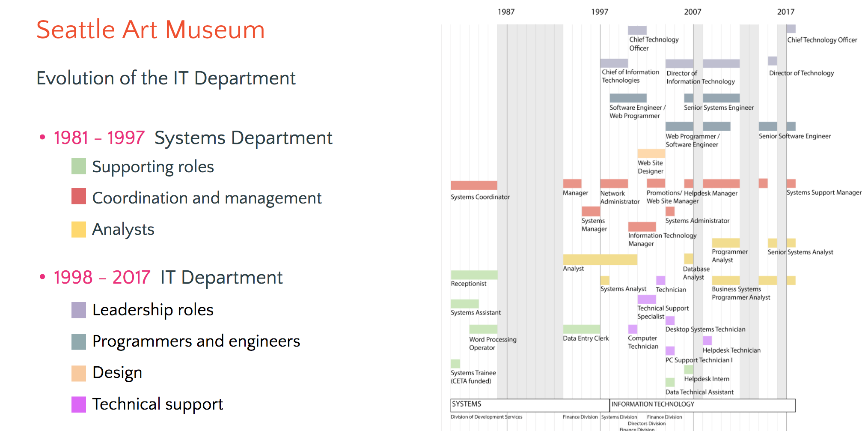The width and height of the screenshot is (868, 431).
Task: Click the 'Data Technical Assistant' label
Action: [x=699, y=392]
